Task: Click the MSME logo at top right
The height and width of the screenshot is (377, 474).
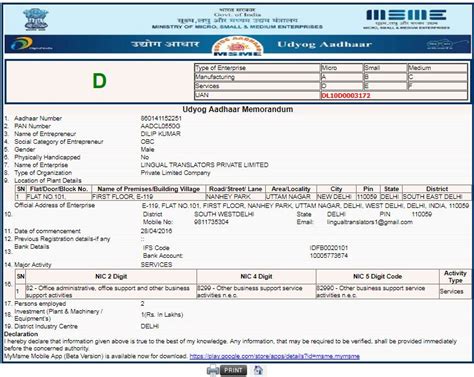Action: point(406,19)
